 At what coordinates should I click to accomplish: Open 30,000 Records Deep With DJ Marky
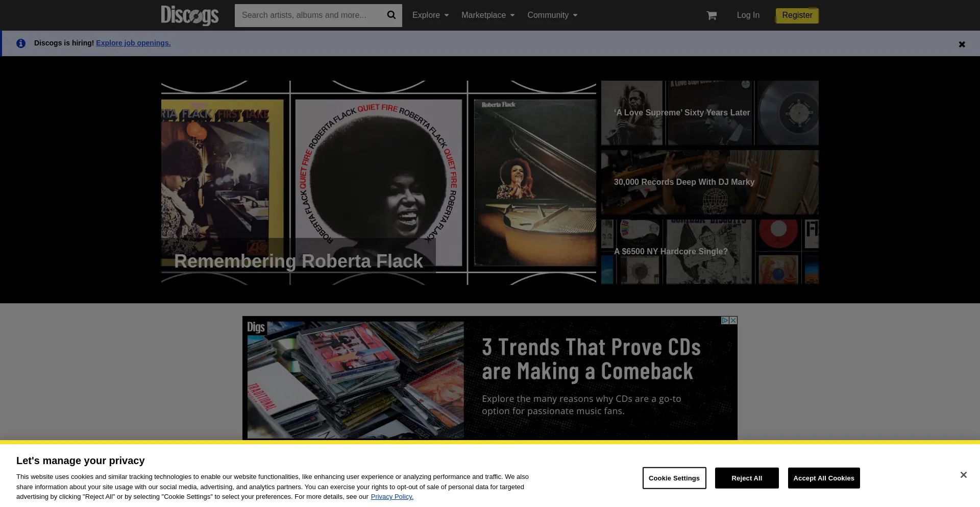710,182
